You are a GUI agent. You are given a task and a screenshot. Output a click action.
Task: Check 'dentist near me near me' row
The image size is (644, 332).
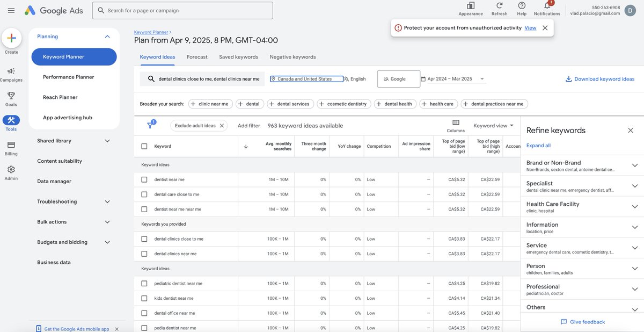144,209
